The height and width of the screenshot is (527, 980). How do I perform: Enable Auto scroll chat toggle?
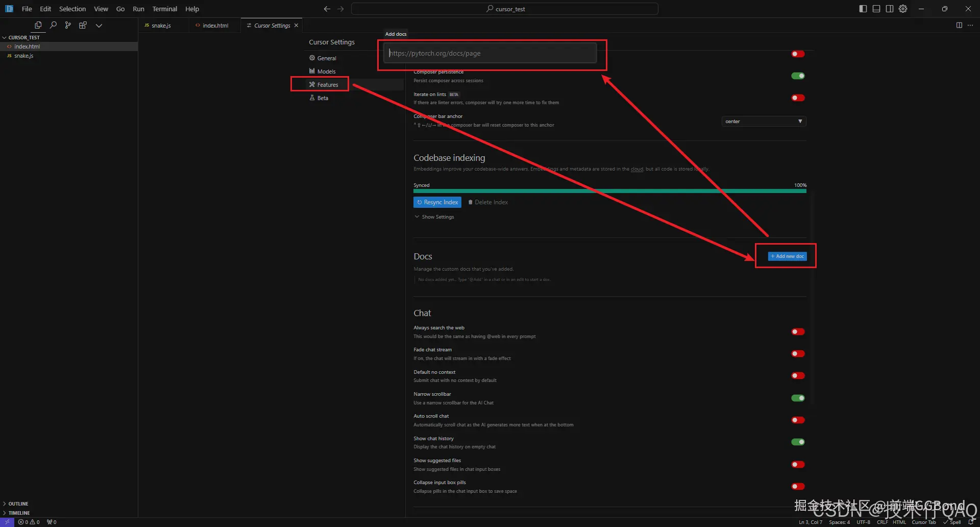pos(798,420)
